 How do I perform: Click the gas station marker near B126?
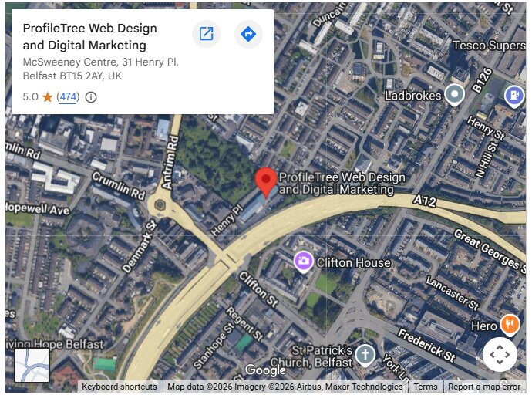(514, 96)
